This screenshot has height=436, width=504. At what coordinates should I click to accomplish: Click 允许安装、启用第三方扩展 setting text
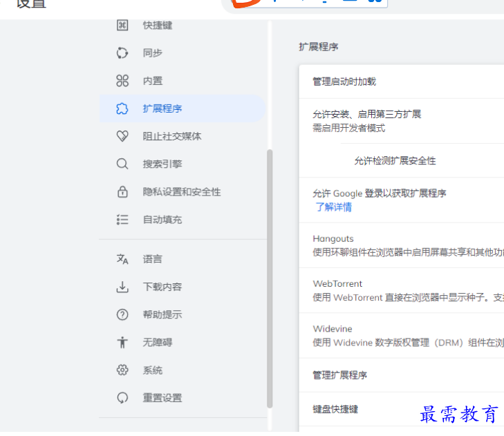pos(366,114)
